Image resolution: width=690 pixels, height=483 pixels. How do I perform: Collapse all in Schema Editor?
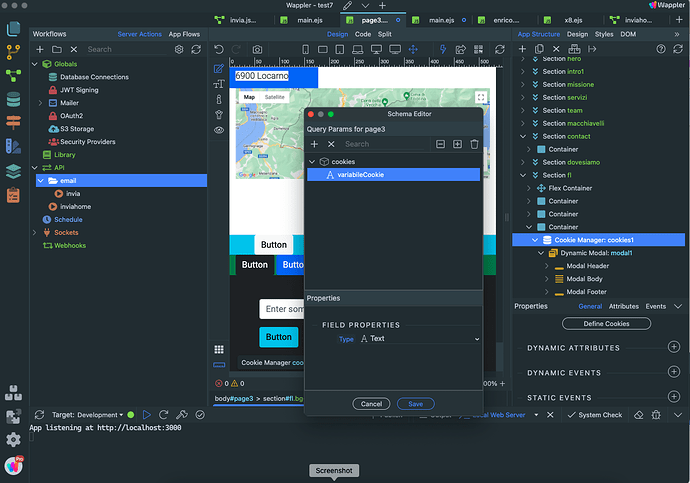click(x=440, y=144)
